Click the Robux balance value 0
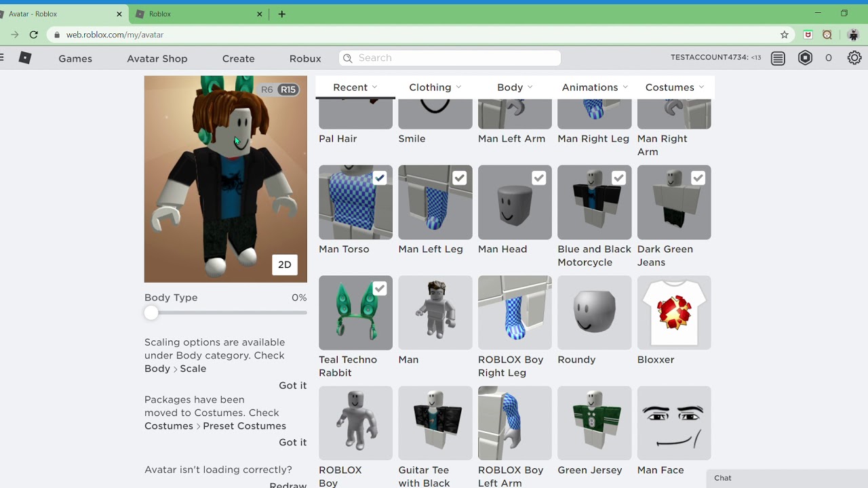868x488 pixels. [x=829, y=58]
